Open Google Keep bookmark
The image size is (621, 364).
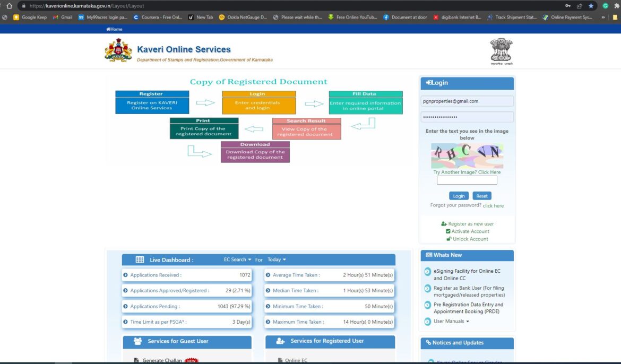pyautogui.click(x=30, y=18)
